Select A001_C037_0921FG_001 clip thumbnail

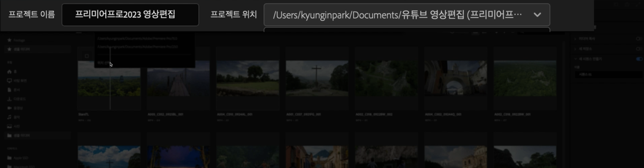point(317,78)
